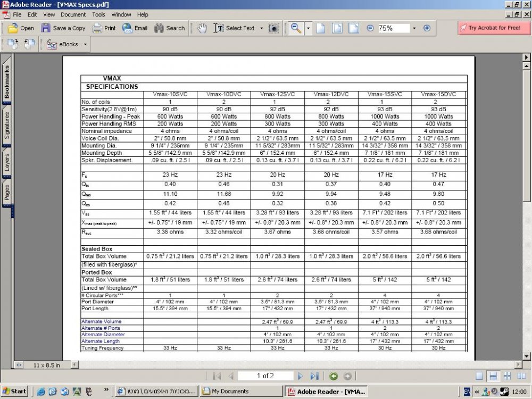
Task: Open the eBooks toolbar button
Action: (x=62, y=44)
